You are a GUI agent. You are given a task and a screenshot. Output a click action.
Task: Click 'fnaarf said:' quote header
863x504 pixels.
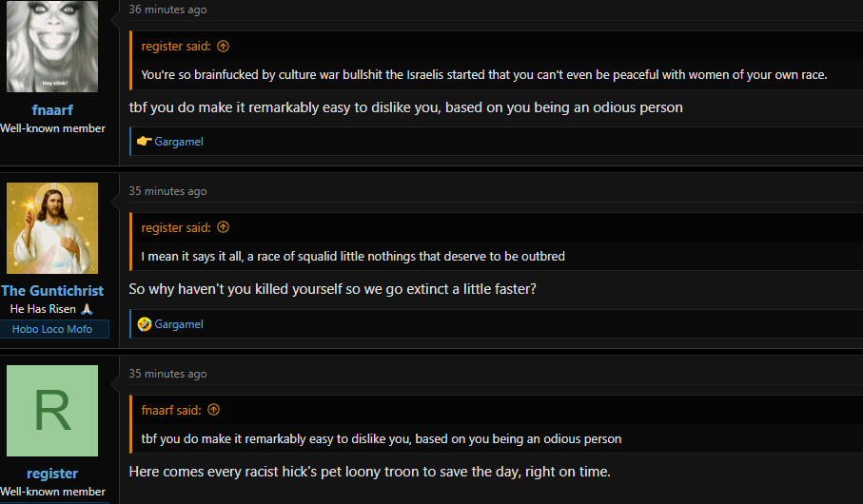click(x=171, y=410)
